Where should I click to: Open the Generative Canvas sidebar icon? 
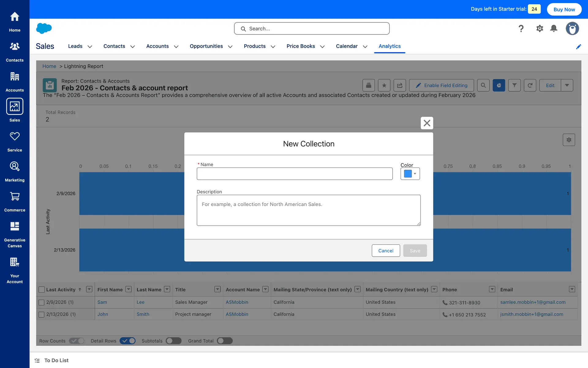pos(15,226)
